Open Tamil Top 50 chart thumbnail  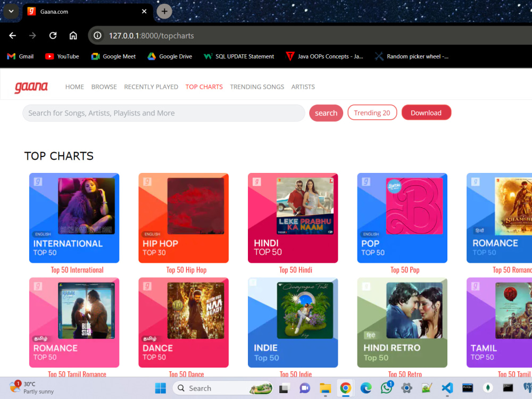tap(500, 323)
